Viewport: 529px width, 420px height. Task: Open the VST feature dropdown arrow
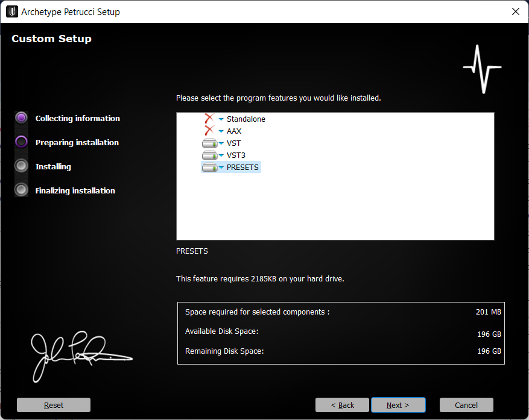[221, 143]
